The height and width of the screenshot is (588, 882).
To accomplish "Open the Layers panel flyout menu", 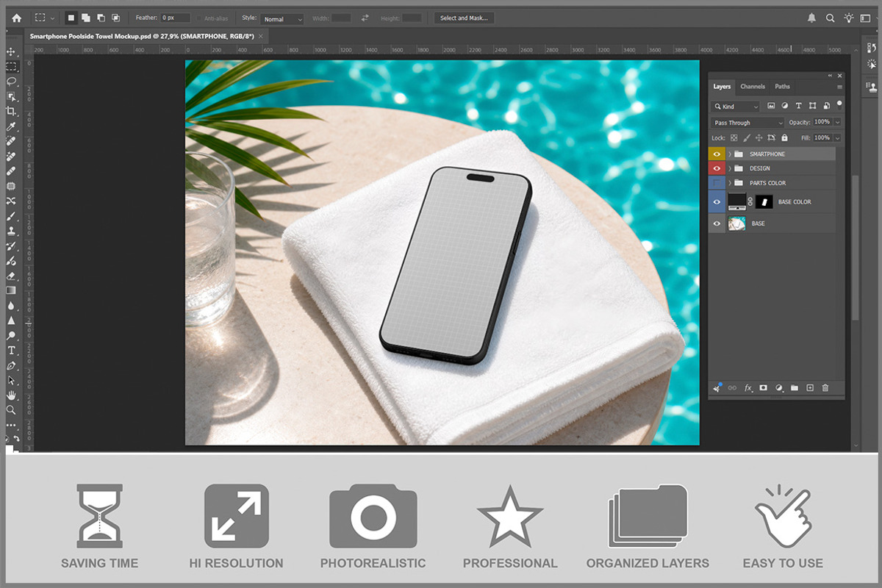I will coord(839,87).
